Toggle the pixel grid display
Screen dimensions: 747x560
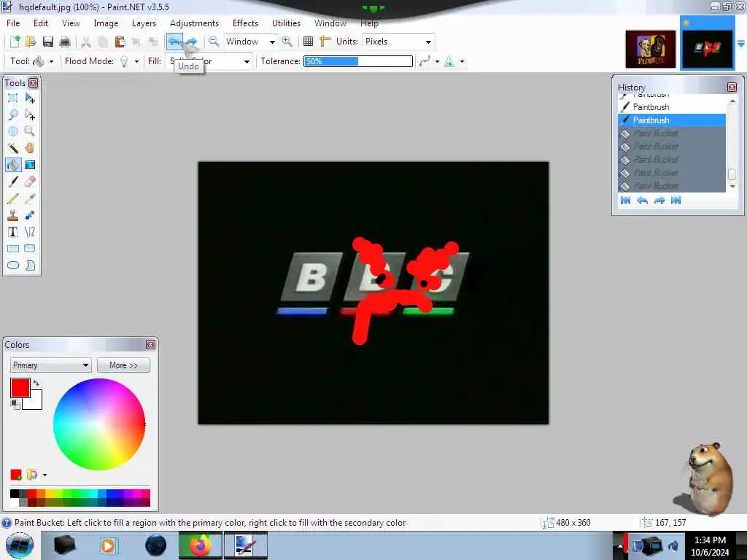(x=309, y=42)
